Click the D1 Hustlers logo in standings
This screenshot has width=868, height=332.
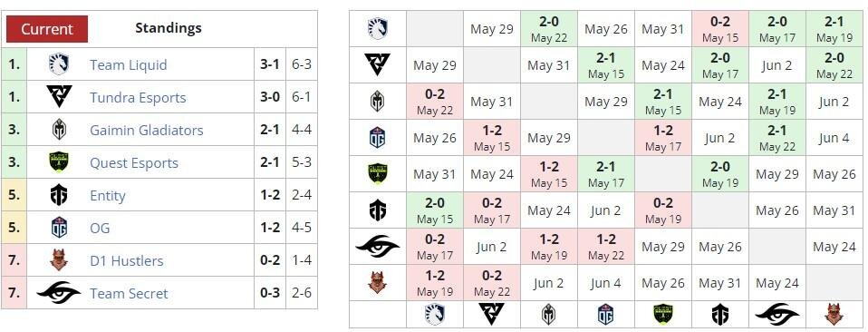tap(59, 260)
